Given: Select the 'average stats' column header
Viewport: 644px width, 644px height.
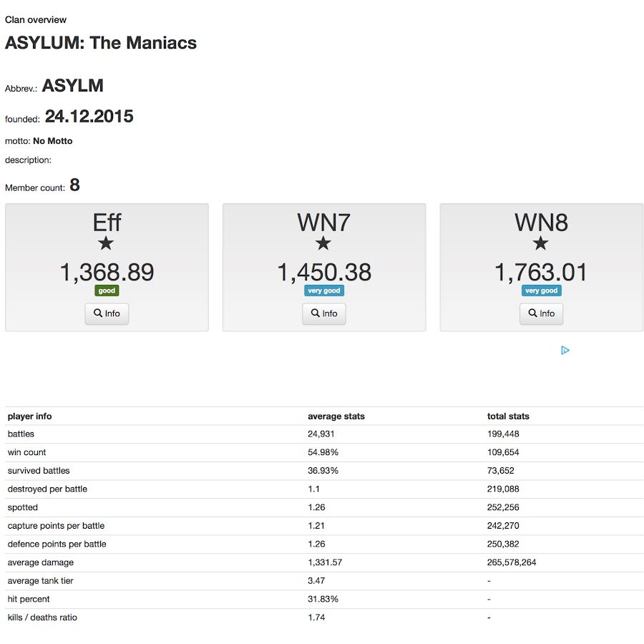Looking at the screenshot, I should point(336,416).
